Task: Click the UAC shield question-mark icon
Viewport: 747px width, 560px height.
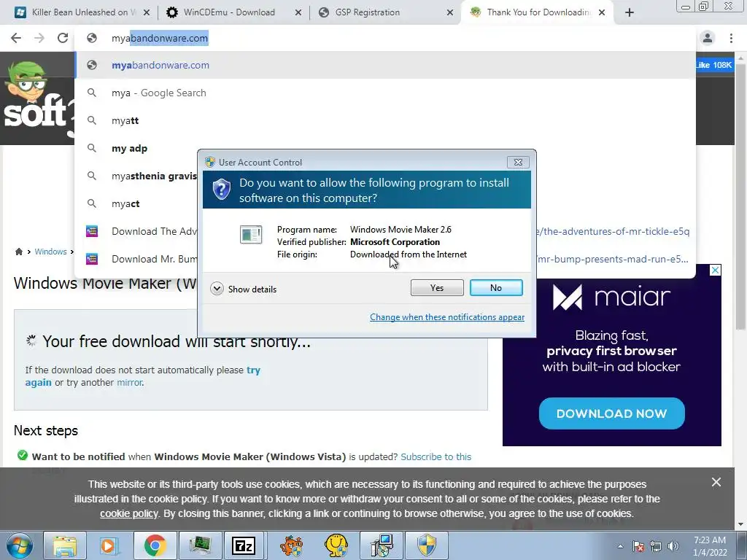Action: tap(222, 190)
